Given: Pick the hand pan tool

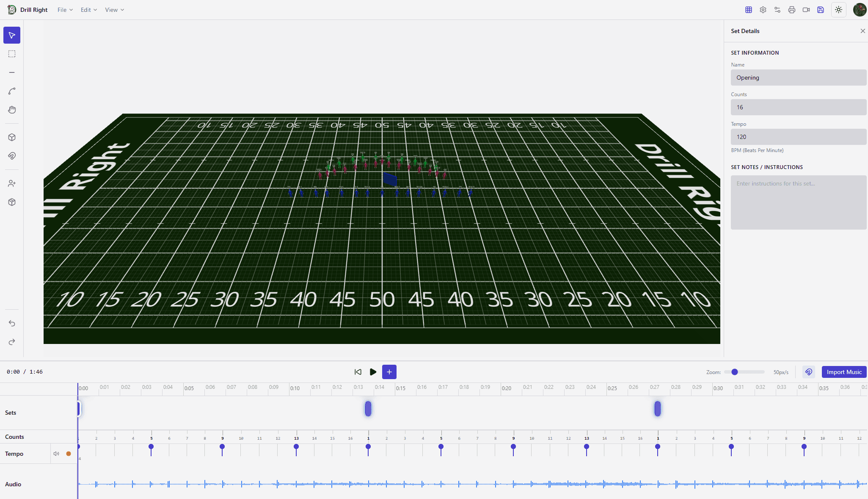Looking at the screenshot, I should point(12,110).
